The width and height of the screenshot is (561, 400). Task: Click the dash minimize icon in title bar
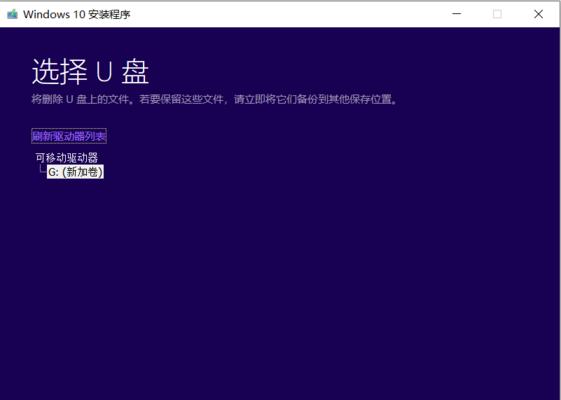click(457, 14)
